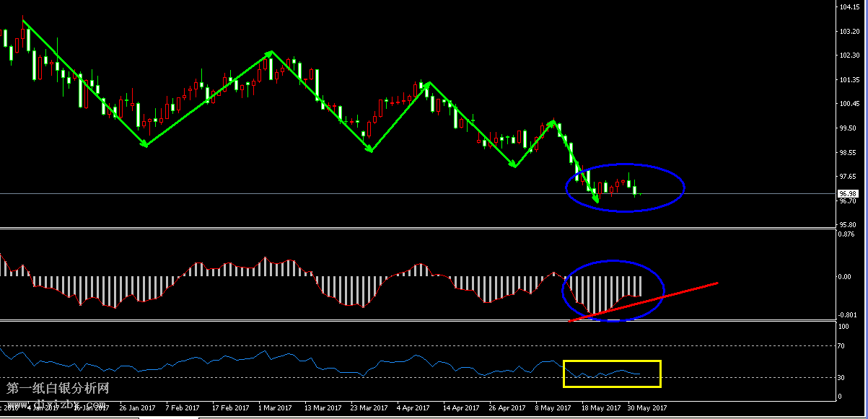This screenshot has width=868, height=419.
Task: Click the 0.00 level label in the MACD panel
Action: (x=846, y=276)
